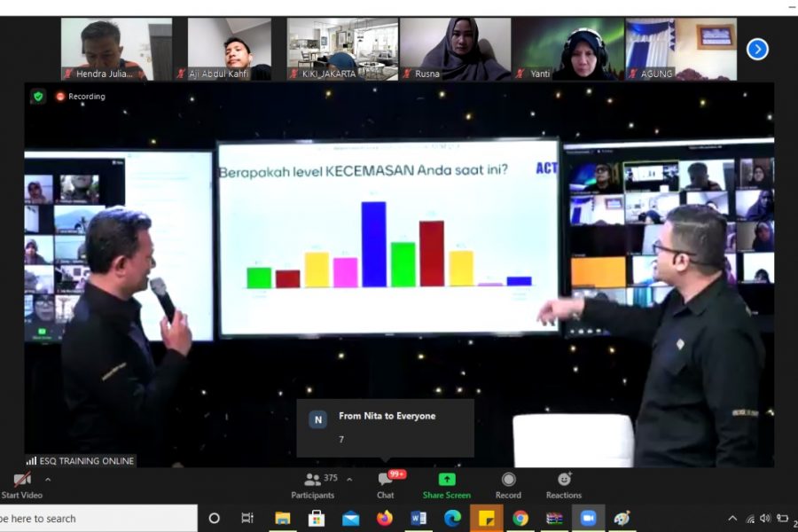Expand video options arrow beside Start Video
The image size is (798, 532).
pos(48,480)
